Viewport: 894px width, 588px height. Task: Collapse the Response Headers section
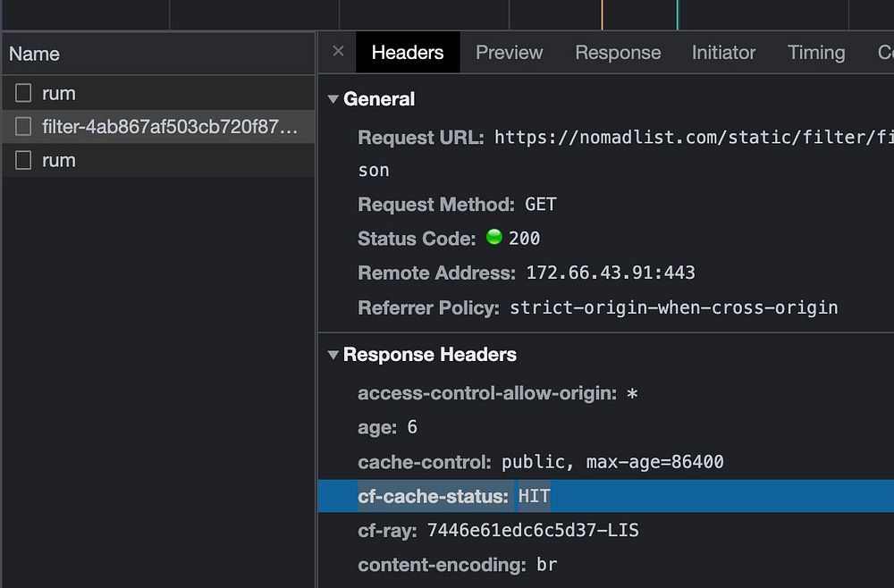[333, 355]
